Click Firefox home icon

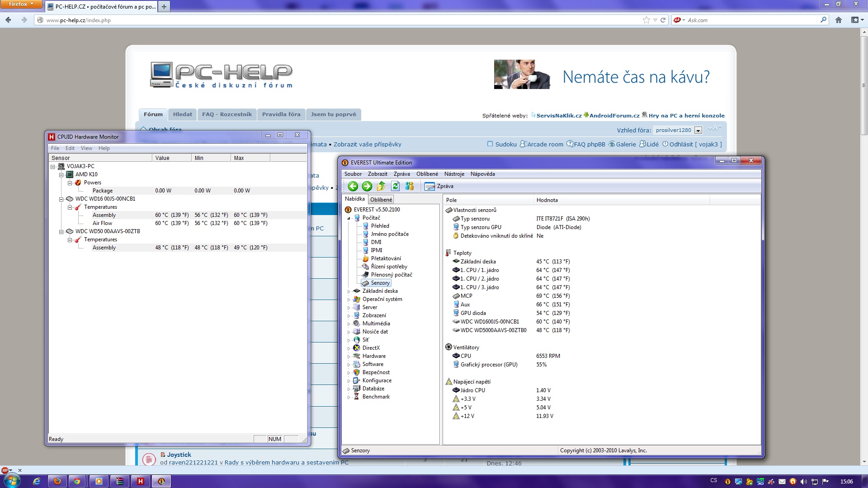click(839, 20)
